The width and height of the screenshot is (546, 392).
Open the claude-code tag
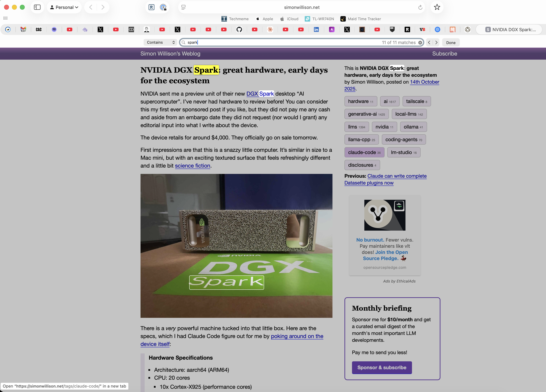[x=364, y=152]
